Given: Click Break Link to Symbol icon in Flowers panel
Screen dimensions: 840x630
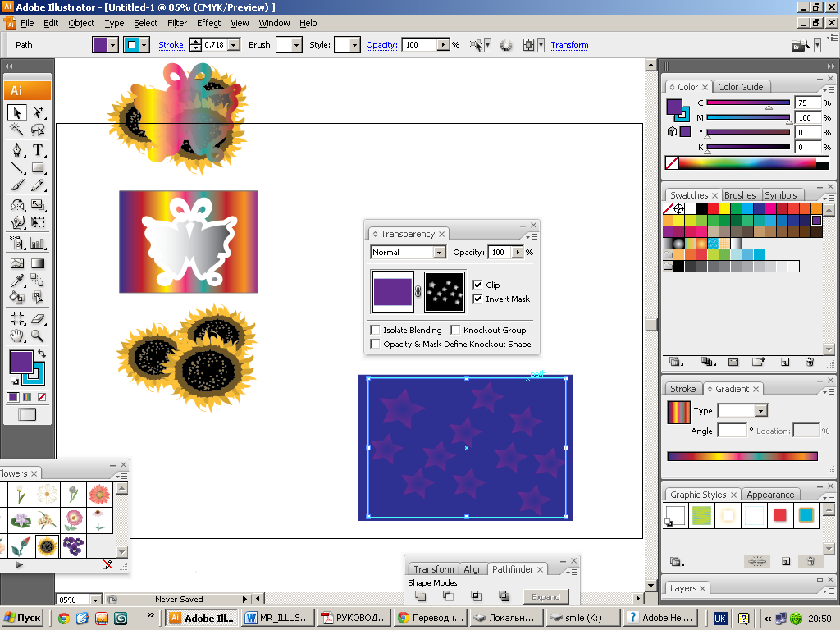Looking at the screenshot, I should 107,564.
